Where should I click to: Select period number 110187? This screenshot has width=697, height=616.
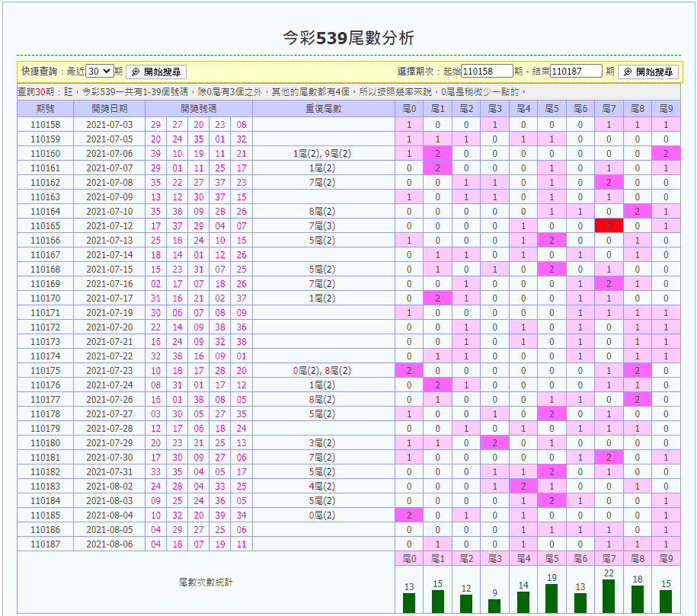click(46, 544)
